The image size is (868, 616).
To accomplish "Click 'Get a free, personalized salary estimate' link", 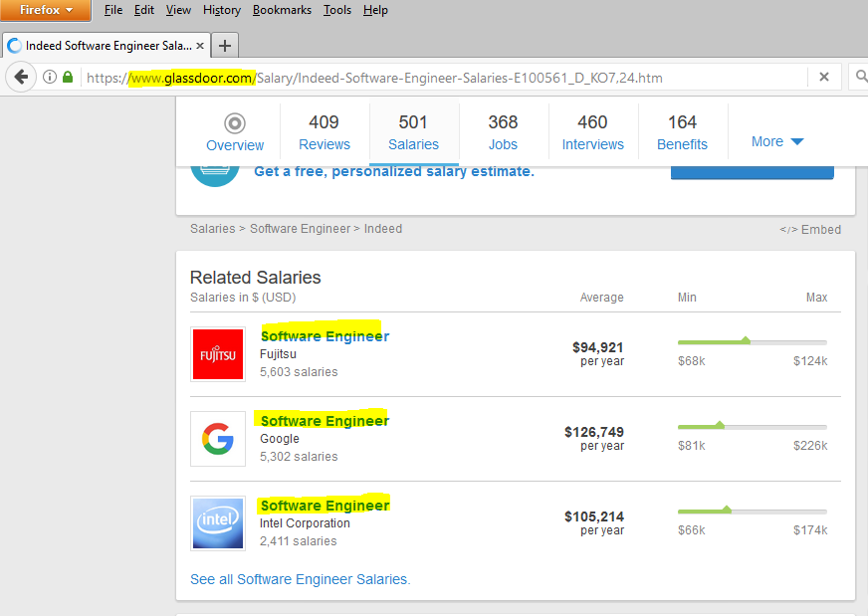I will [394, 171].
